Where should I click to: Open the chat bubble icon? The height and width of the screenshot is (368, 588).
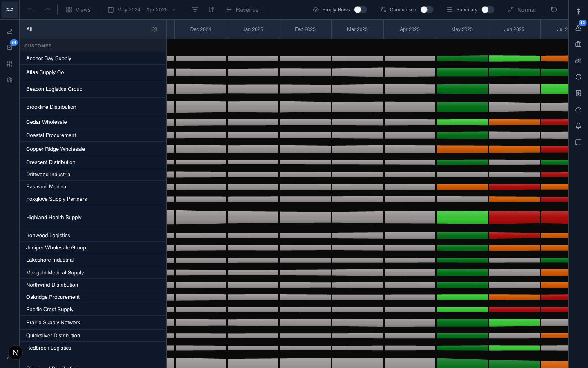[578, 142]
